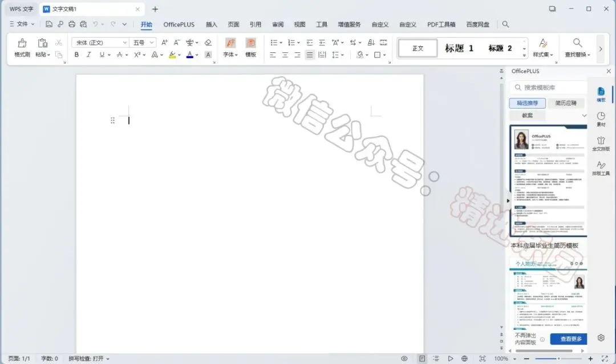Image resolution: width=616 pixels, height=364 pixels.
Task: Expand template category chevron in OfficePLUS panel
Action: click(x=584, y=115)
